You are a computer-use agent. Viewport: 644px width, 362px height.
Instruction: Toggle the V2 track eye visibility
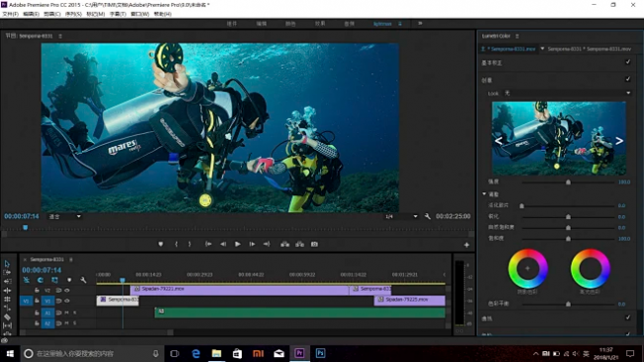pyautogui.click(x=67, y=291)
